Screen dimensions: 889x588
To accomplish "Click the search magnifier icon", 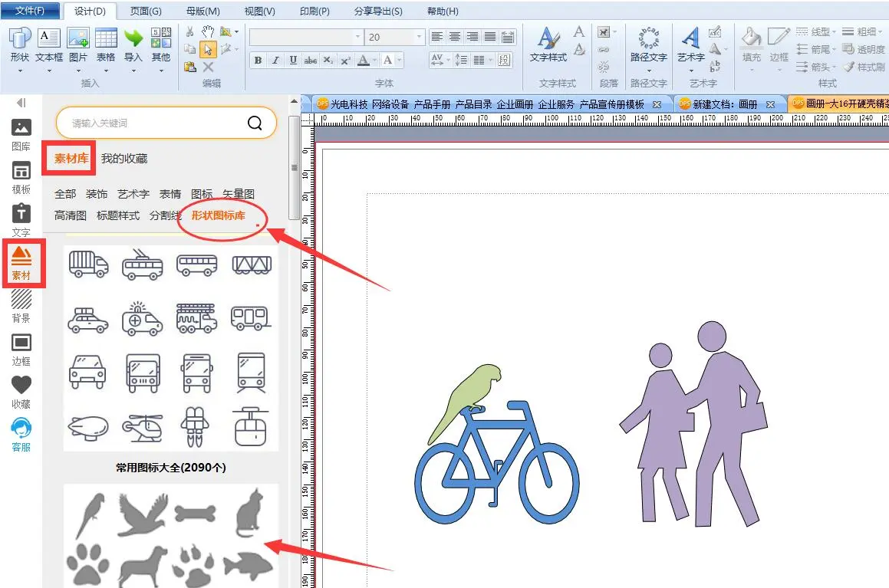I will tap(255, 123).
